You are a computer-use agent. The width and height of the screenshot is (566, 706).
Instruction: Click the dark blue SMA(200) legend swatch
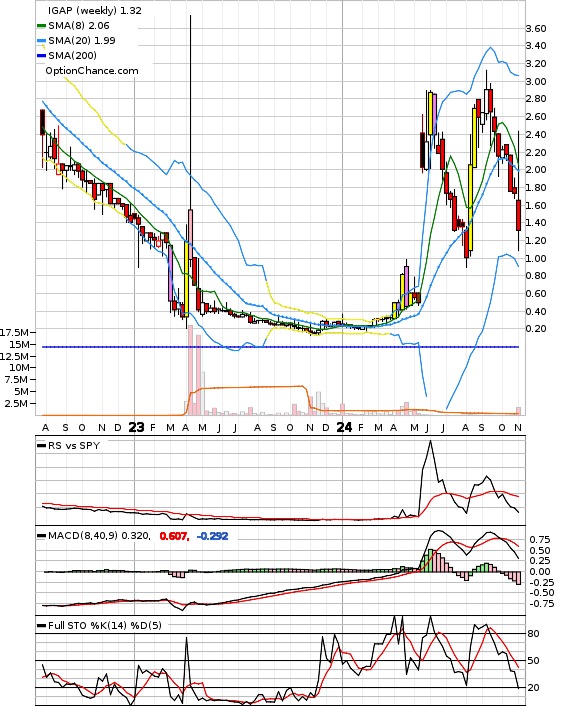[x=41, y=56]
